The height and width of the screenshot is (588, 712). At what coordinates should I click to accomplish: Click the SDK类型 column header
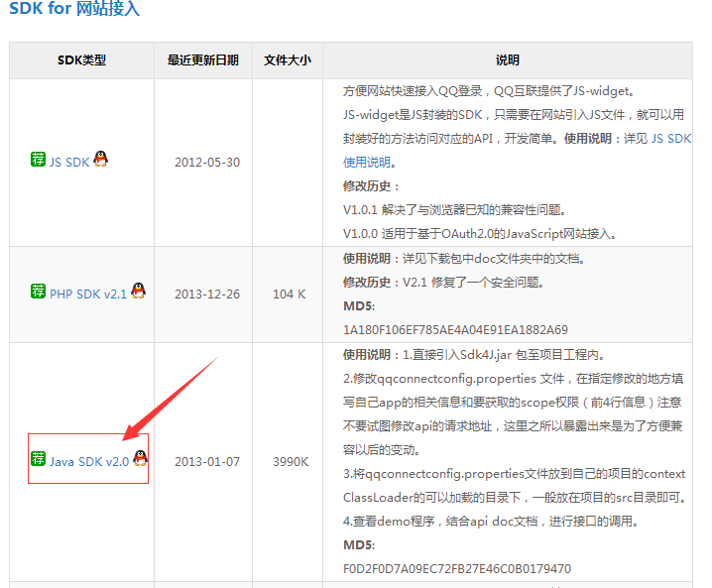click(x=81, y=60)
